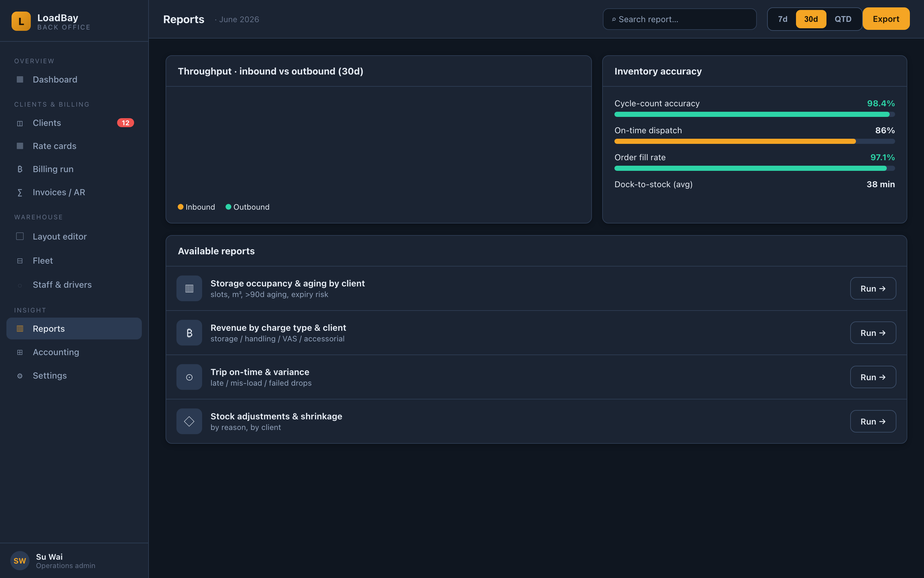Click the Fleet sidebar icon
Screen dimensions: 924x578
pyautogui.click(x=20, y=261)
